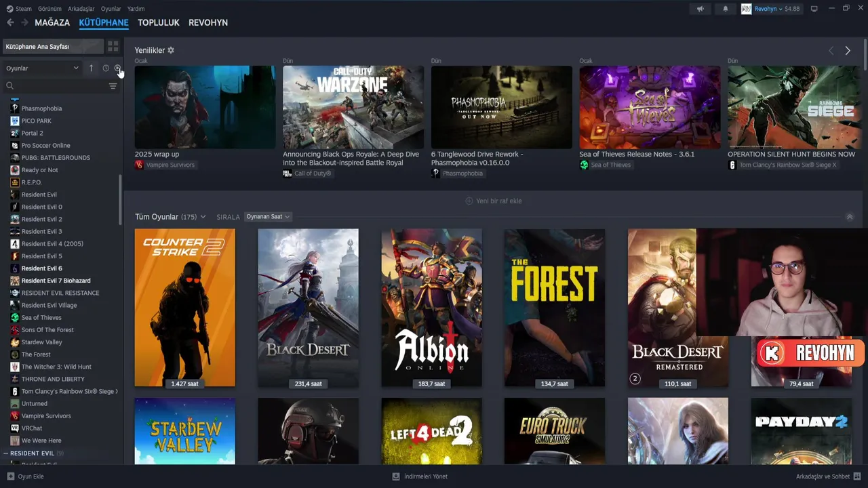The image size is (868, 488).
Task: Expand Tüm Oyunlar shelf dropdown
Action: (x=202, y=217)
